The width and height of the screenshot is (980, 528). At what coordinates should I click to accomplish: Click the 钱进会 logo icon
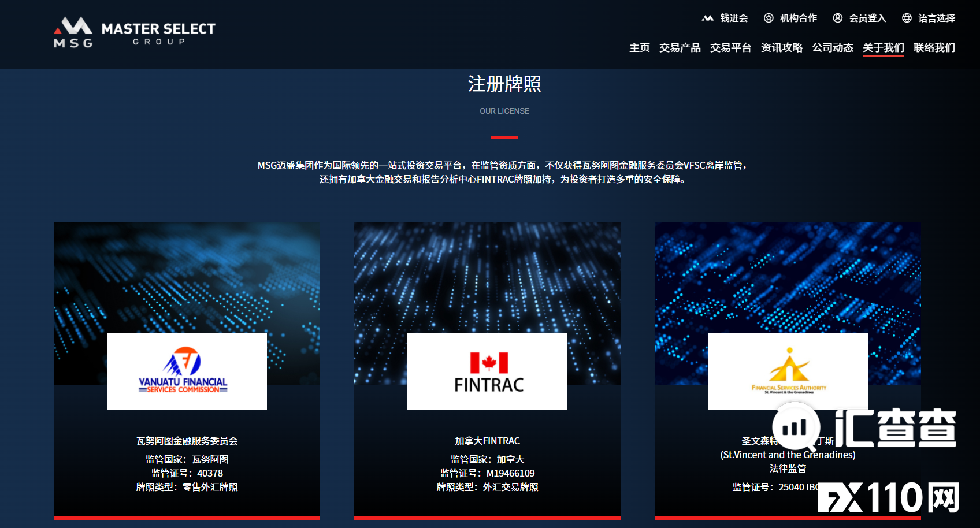707,18
